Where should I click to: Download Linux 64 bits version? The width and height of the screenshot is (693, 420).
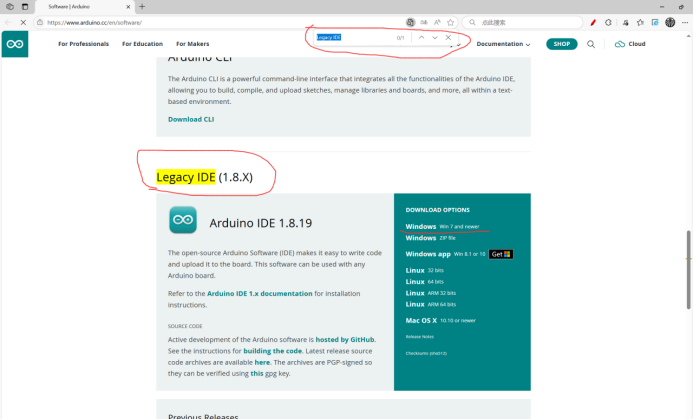click(x=424, y=282)
